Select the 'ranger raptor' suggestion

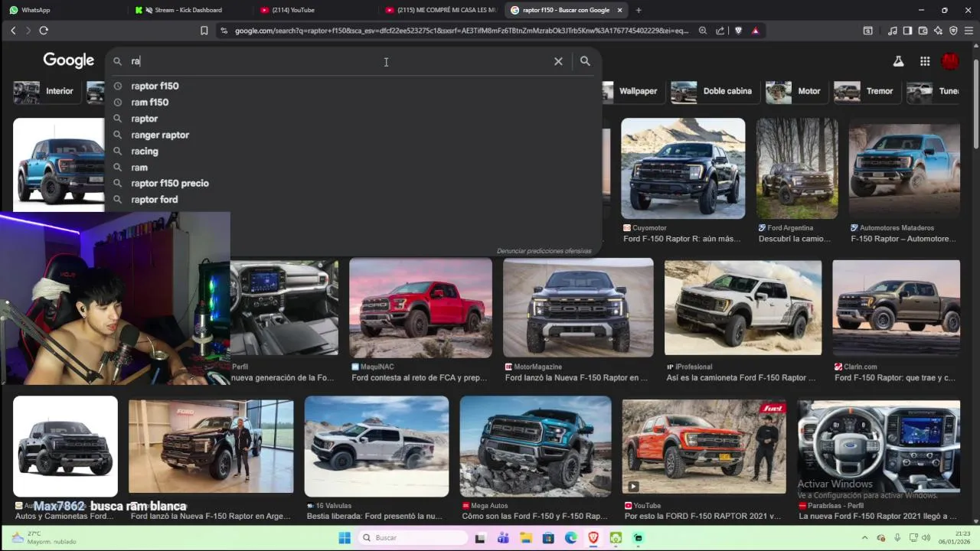tap(353, 135)
